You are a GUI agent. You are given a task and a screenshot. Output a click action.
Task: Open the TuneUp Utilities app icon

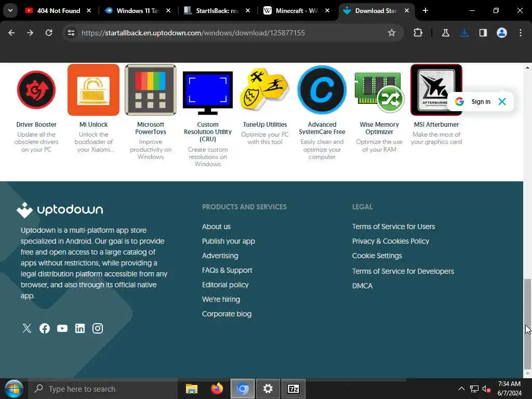pyautogui.click(x=264, y=89)
